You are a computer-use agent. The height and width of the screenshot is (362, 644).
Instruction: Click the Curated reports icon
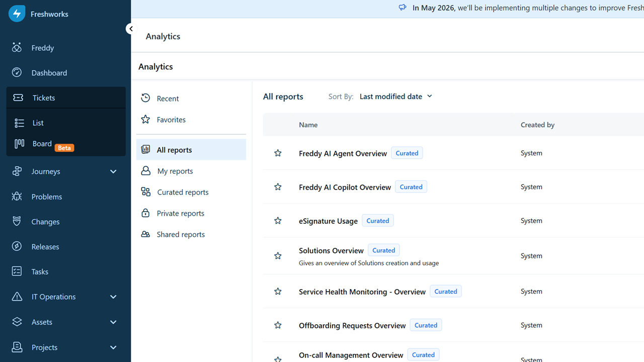point(145,192)
